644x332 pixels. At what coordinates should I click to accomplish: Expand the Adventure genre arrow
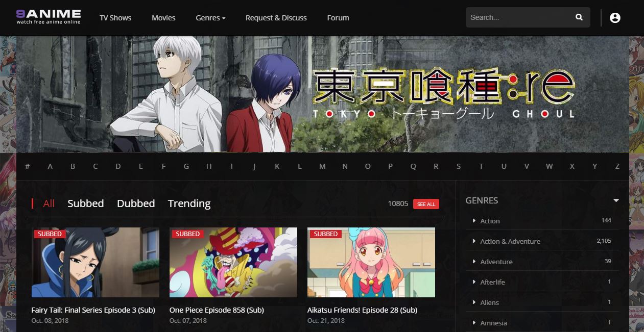(474, 262)
